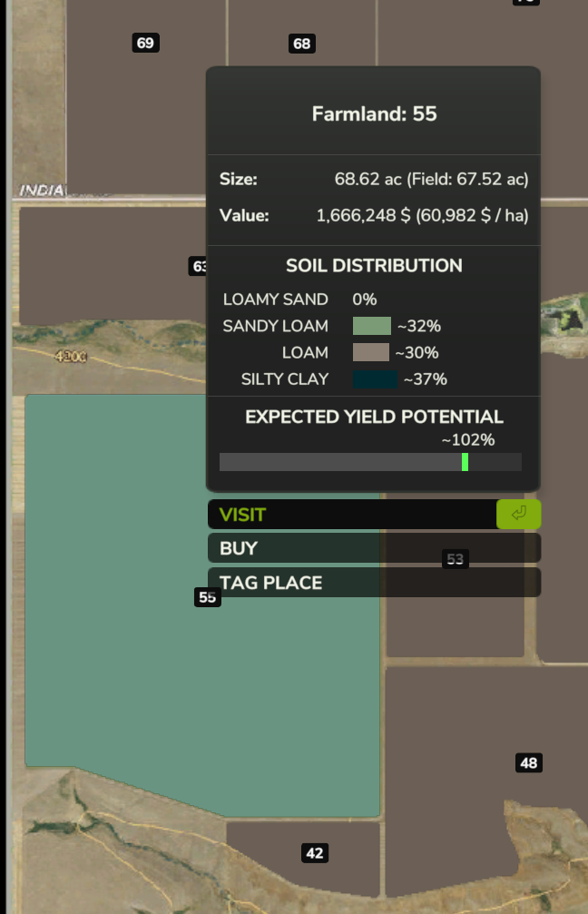Select the Tag Place option

point(374,583)
